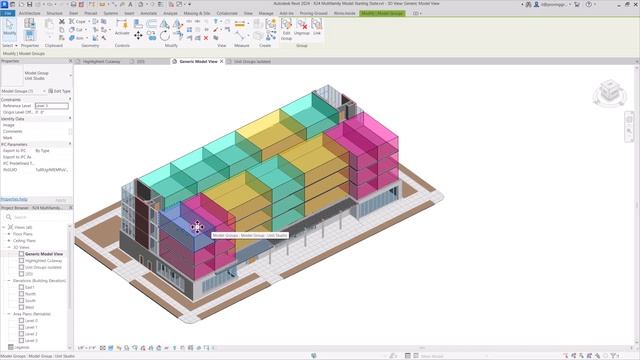Switch to the Massing & Site tab
Viewport: 640px width, 360px height.
pyautogui.click(x=197, y=13)
